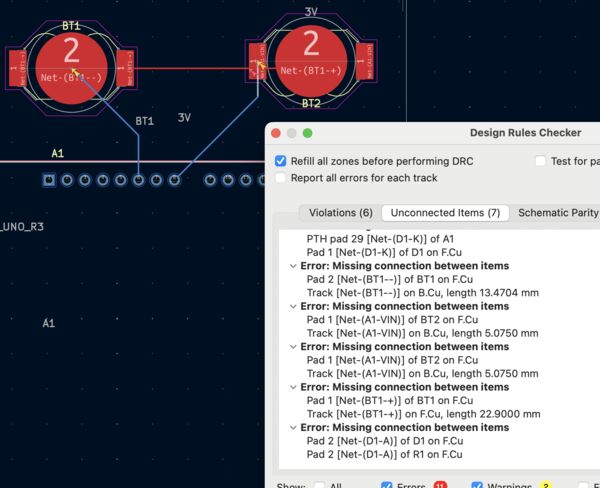Toggle Refill all zones before performing DRC

[280, 161]
